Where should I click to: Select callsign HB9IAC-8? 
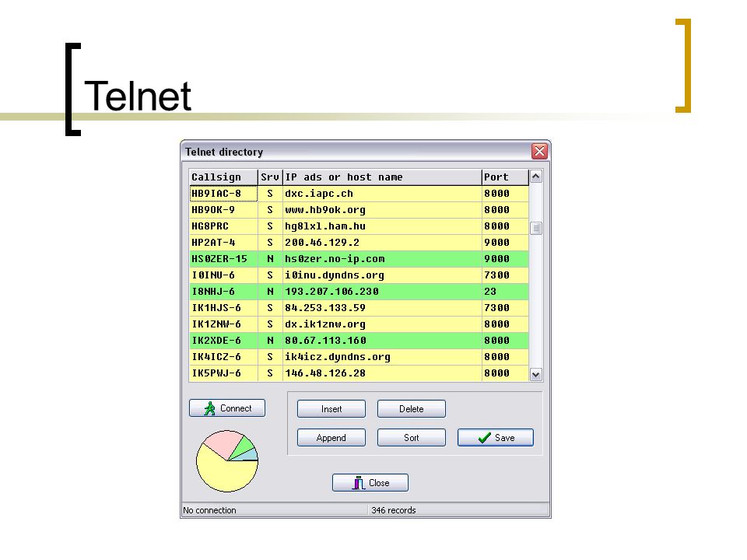pyautogui.click(x=223, y=194)
